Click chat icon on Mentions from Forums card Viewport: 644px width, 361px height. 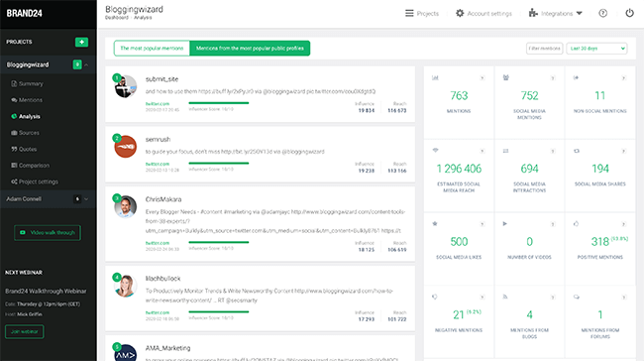pos(577,297)
